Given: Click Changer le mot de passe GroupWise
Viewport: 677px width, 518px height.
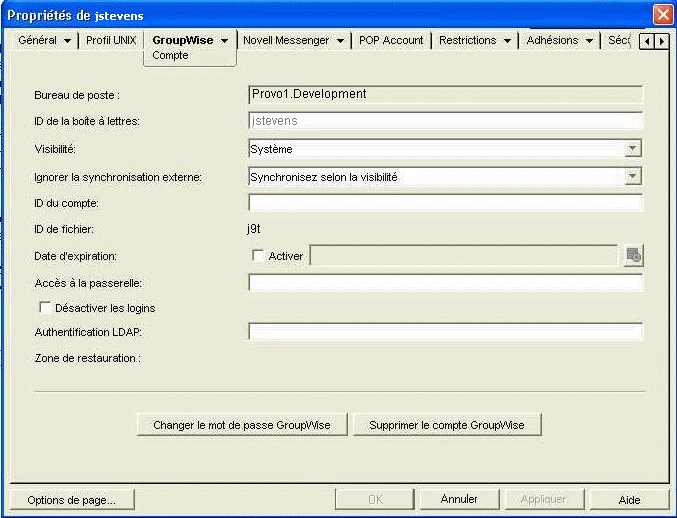Looking at the screenshot, I should click(x=242, y=425).
